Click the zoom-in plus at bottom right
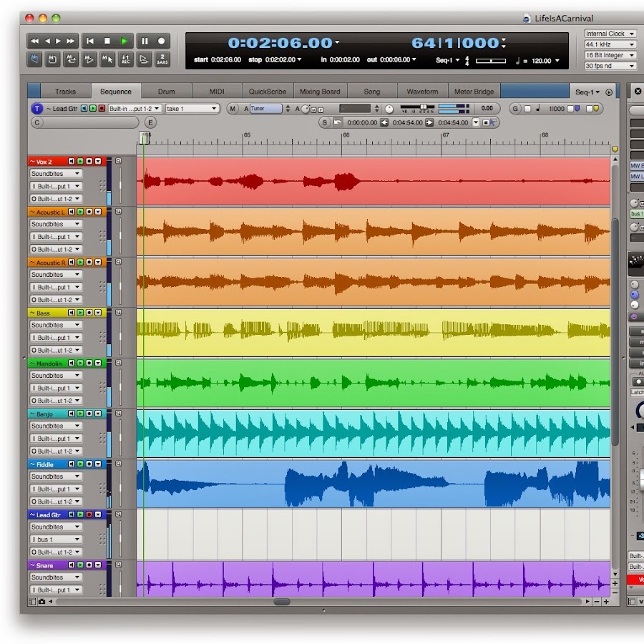This screenshot has height=644, width=644. tap(606, 602)
